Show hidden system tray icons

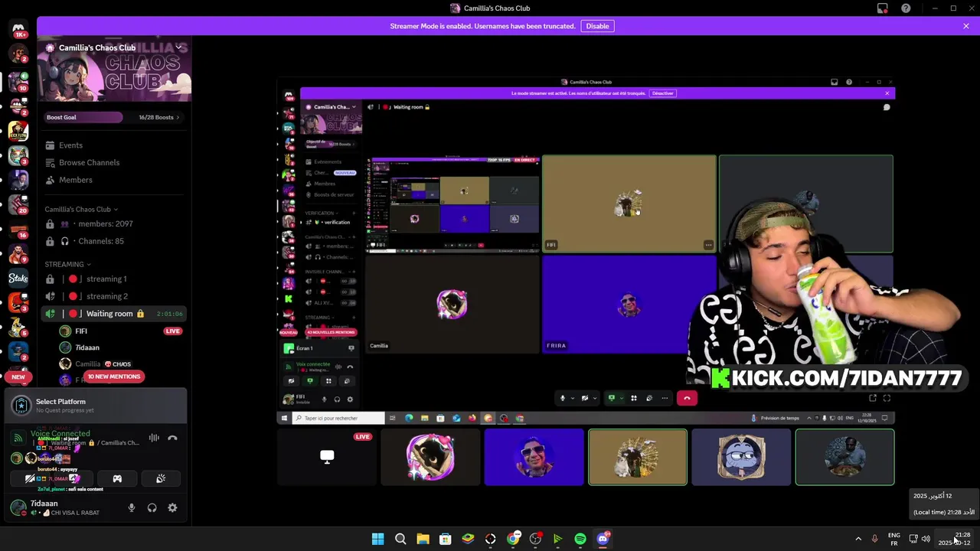coord(858,539)
